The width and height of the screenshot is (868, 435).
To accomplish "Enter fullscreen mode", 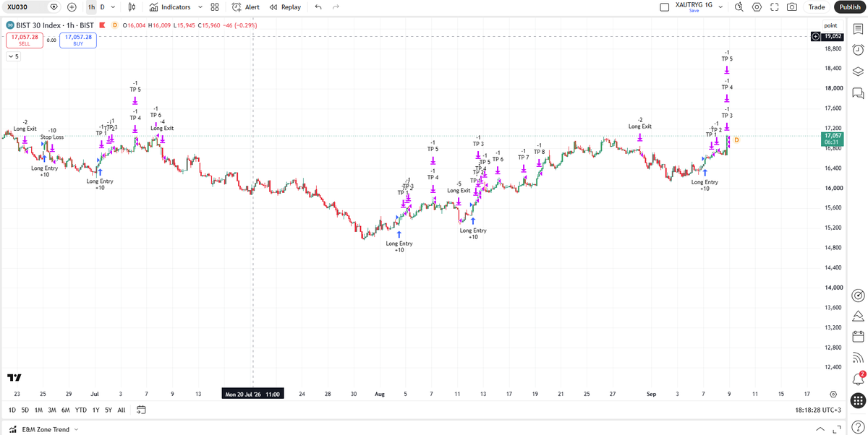I will point(774,7).
